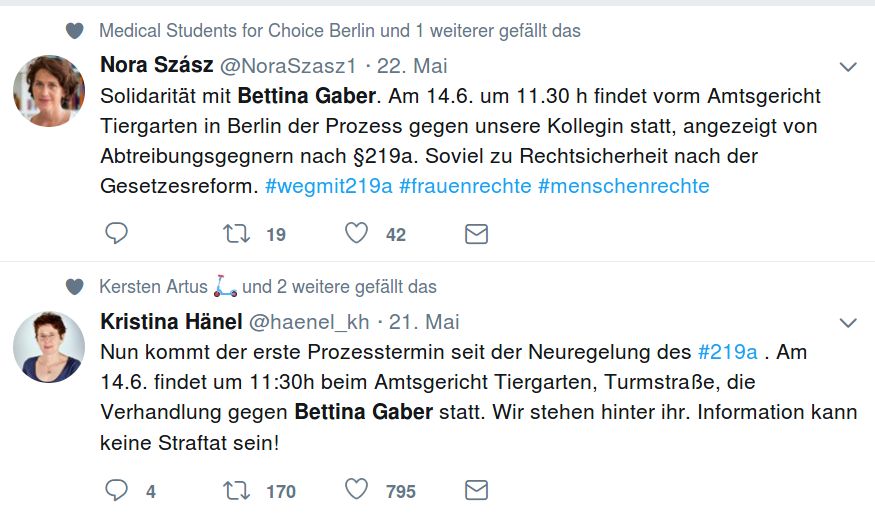Screen dimensions: 875x517
Task: Open Kristina Hänel's profile picture
Action: click(x=49, y=347)
